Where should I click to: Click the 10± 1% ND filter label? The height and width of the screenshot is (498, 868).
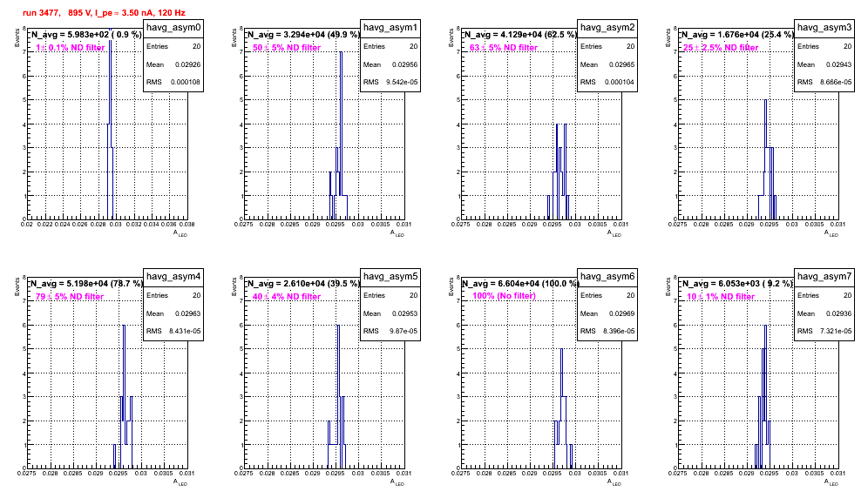(721, 297)
